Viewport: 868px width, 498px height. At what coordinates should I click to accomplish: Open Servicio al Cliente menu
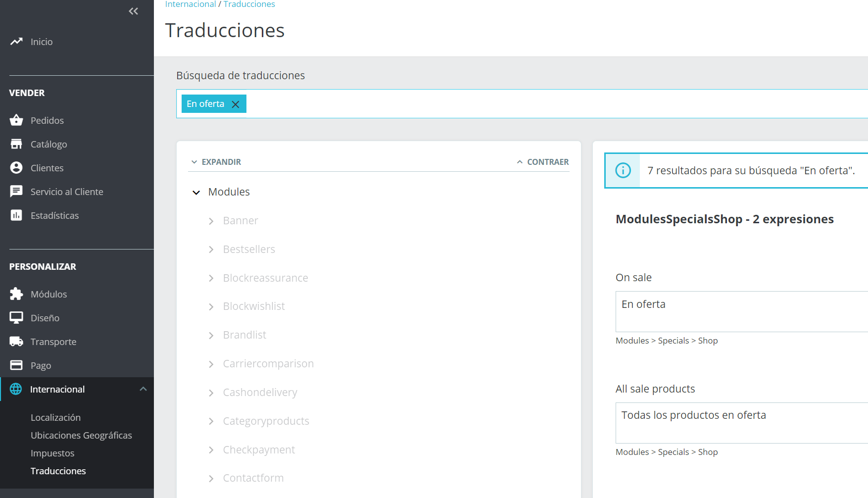click(67, 192)
